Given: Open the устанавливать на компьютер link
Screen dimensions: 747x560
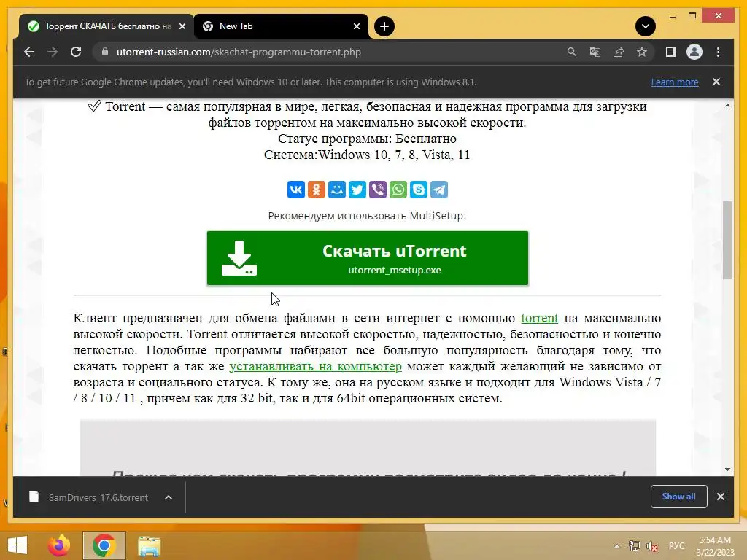Looking at the screenshot, I should [315, 366].
